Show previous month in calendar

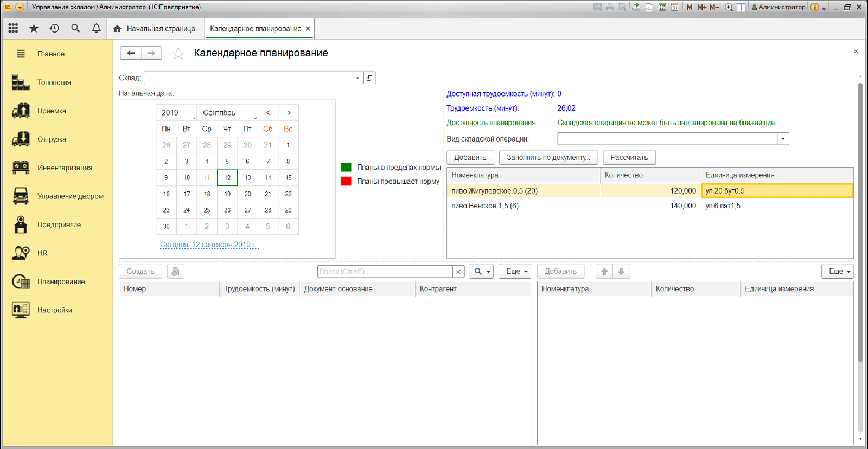pyautogui.click(x=268, y=112)
